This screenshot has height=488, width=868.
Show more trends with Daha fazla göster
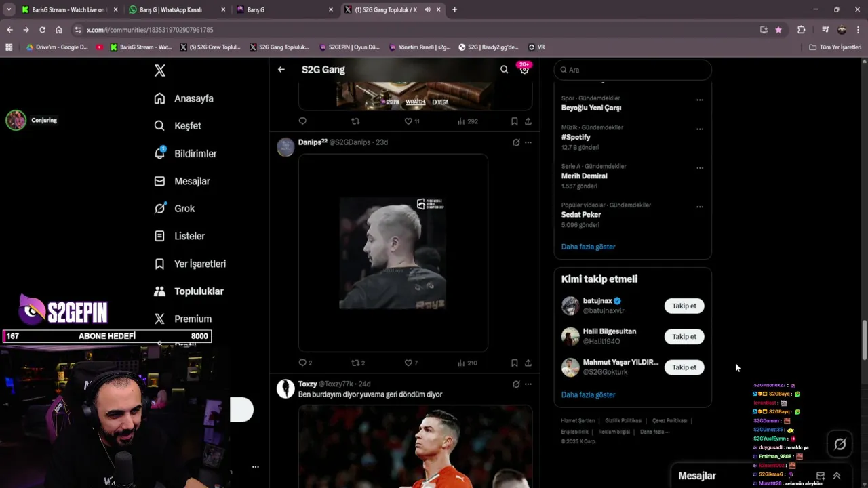tap(588, 247)
